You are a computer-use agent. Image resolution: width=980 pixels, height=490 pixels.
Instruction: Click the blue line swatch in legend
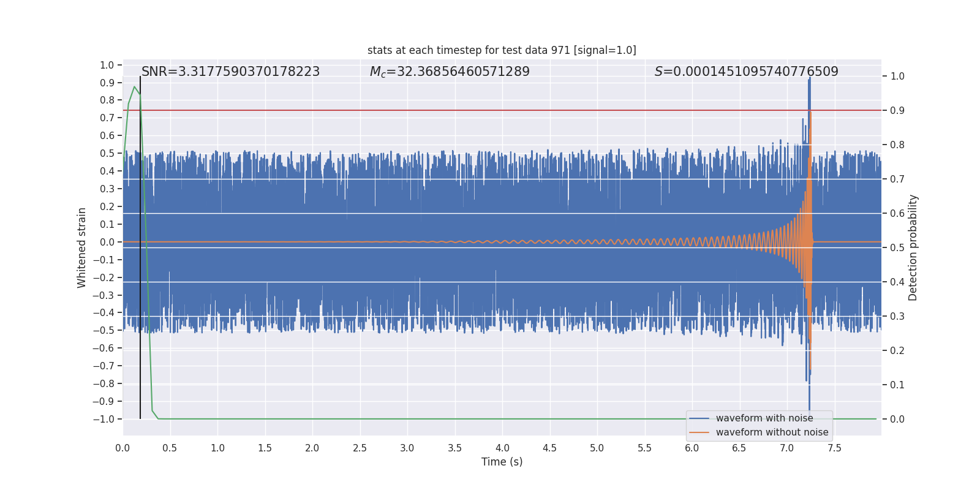pos(699,418)
